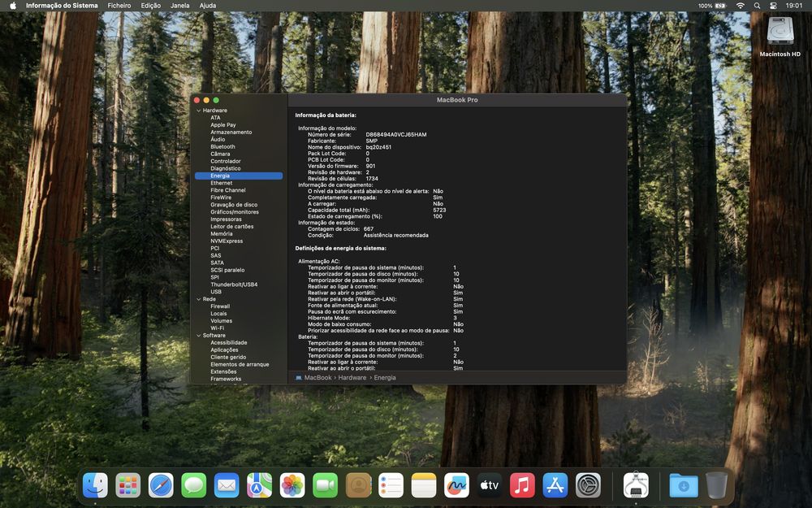This screenshot has height=508, width=812.
Task: Select ATA in the sidebar
Action: click(215, 118)
